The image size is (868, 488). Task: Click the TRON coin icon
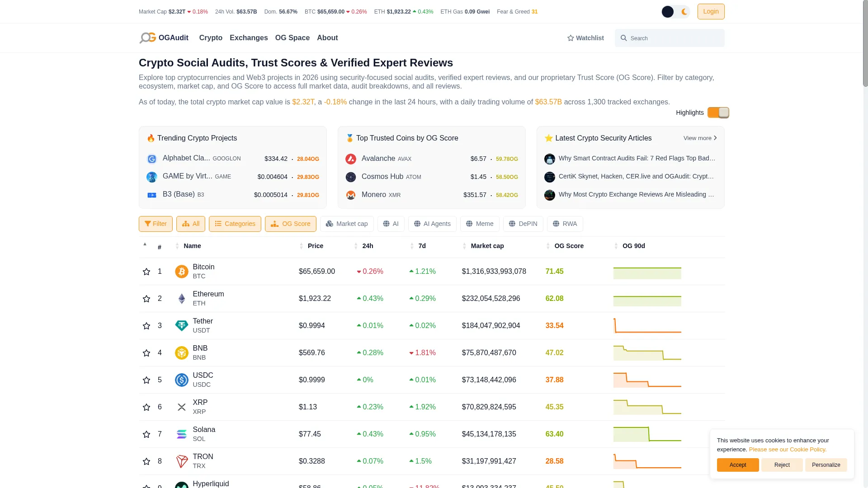182,461
